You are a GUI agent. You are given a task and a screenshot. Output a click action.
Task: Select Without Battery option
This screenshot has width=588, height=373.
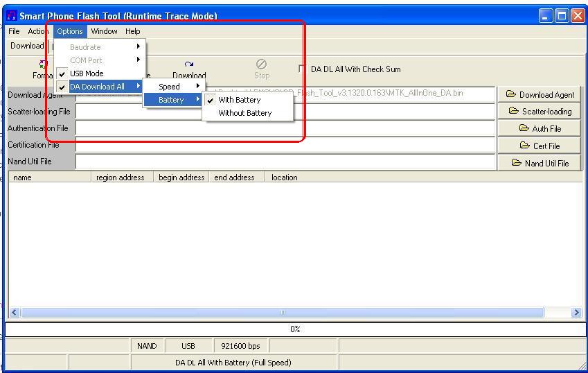coord(247,113)
